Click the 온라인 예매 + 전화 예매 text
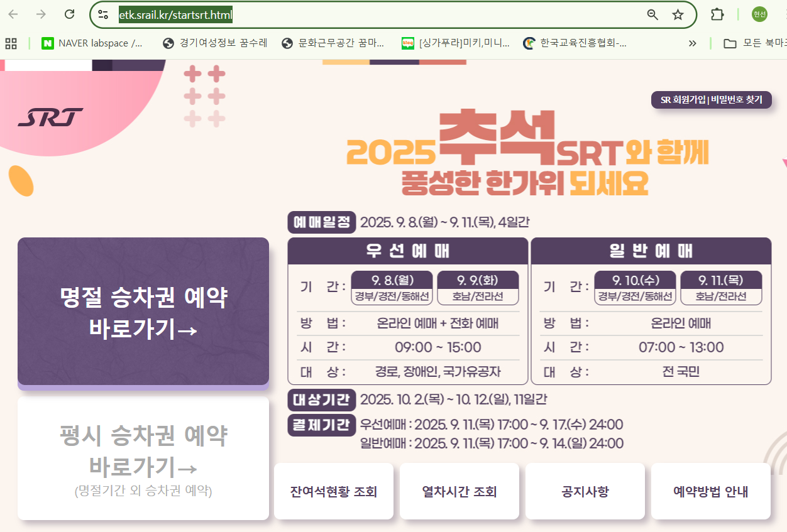 [438, 324]
